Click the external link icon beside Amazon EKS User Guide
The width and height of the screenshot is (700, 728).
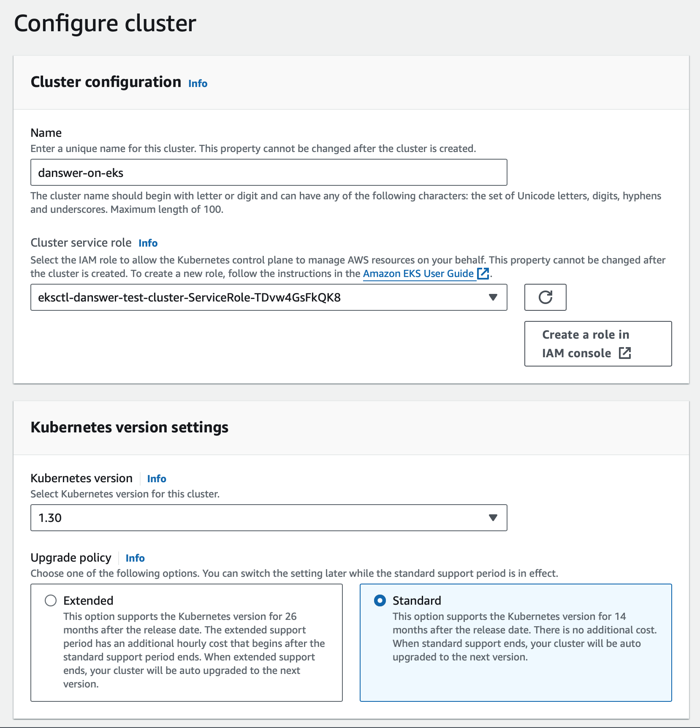pyautogui.click(x=483, y=274)
